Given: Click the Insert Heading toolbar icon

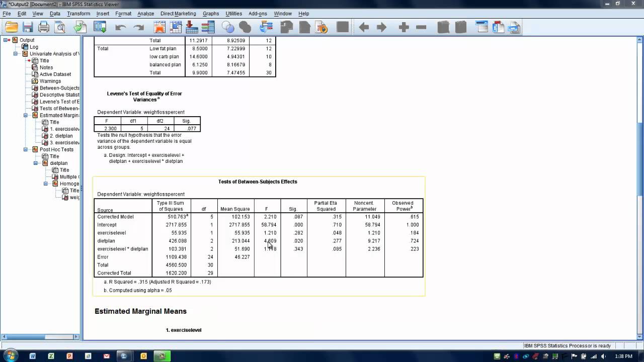Looking at the screenshot, I should [x=482, y=27].
